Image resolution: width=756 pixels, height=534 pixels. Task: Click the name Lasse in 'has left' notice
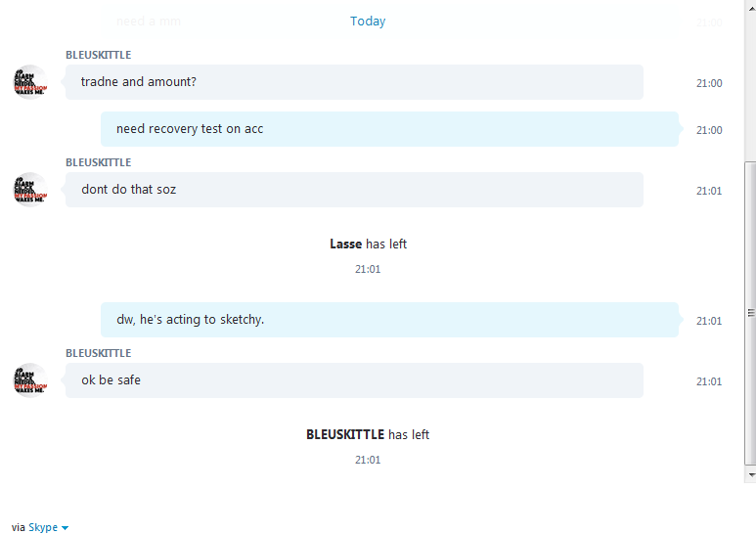coord(345,244)
